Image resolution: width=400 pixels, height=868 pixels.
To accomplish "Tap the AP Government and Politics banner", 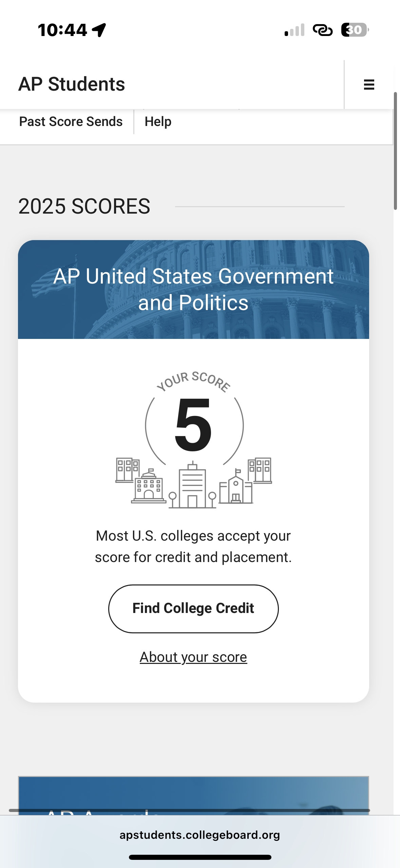I will coord(193,289).
